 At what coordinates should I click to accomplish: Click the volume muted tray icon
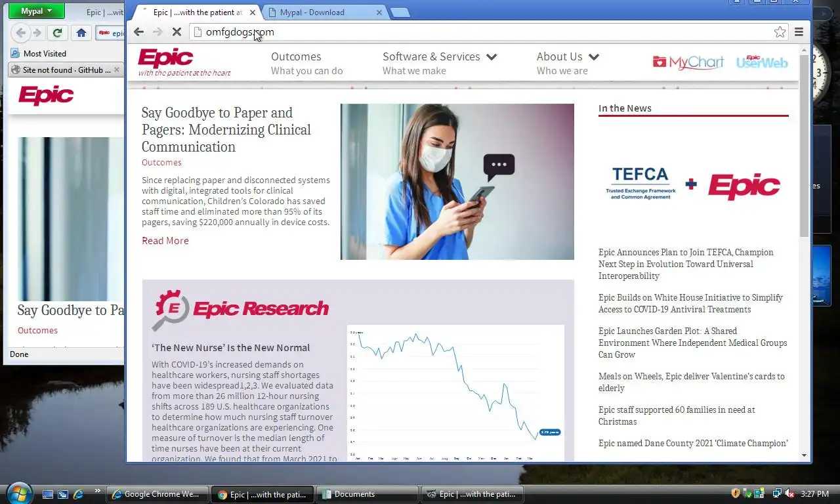(x=789, y=493)
